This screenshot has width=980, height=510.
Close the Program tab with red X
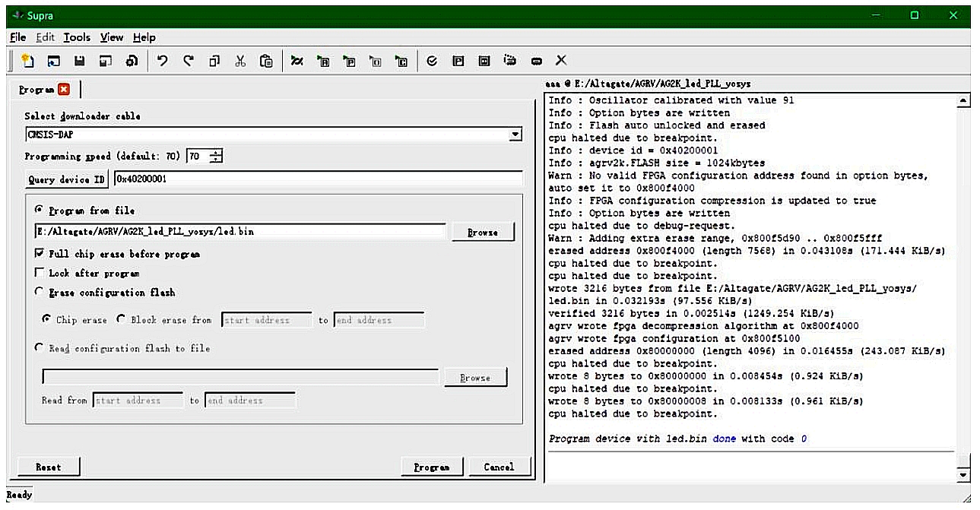(x=64, y=90)
